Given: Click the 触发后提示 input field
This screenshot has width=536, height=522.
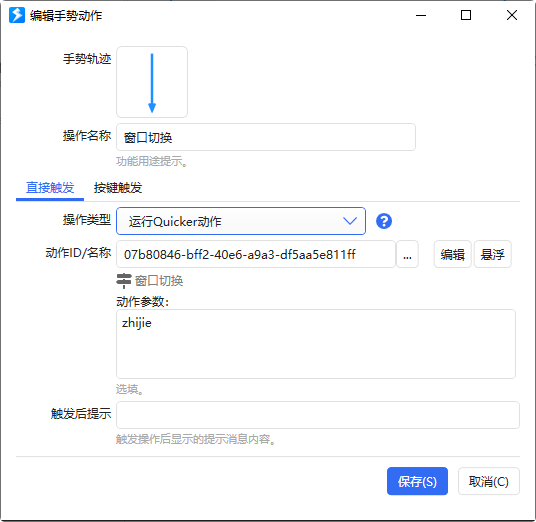Looking at the screenshot, I should 318,415.
